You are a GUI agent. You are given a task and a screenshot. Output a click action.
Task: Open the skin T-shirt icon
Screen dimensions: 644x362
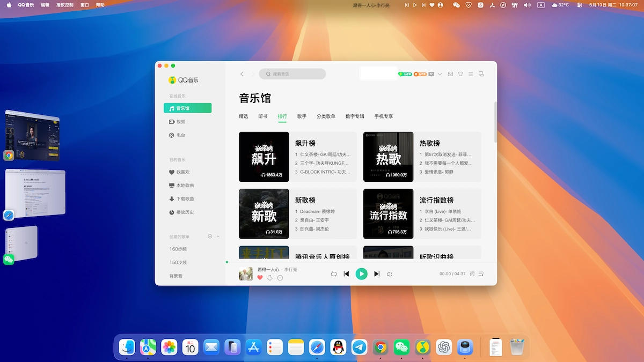point(460,74)
